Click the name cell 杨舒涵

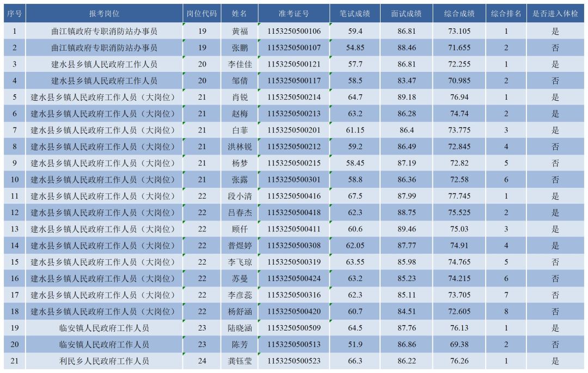point(240,311)
